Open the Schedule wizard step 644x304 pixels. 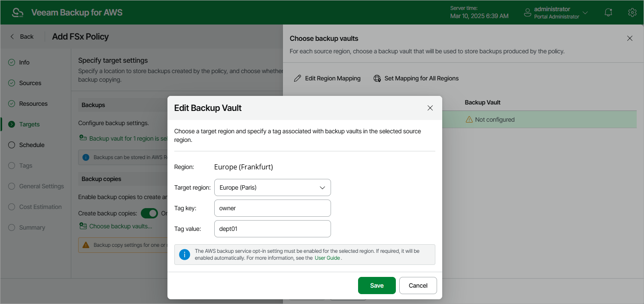coord(32,145)
